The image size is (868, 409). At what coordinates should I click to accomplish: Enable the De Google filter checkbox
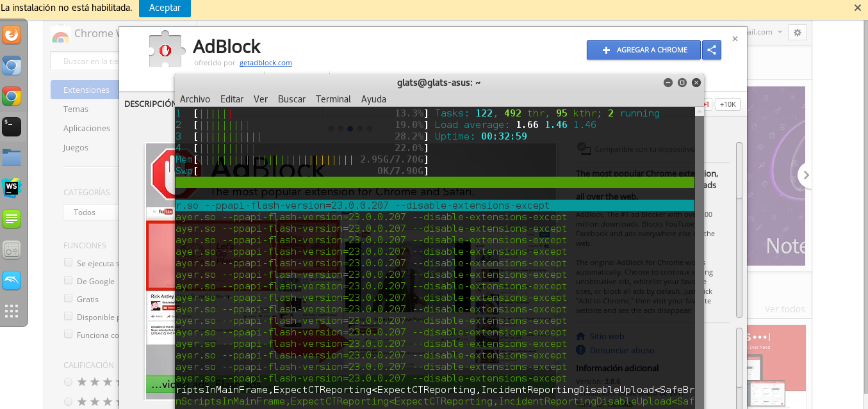(68, 281)
